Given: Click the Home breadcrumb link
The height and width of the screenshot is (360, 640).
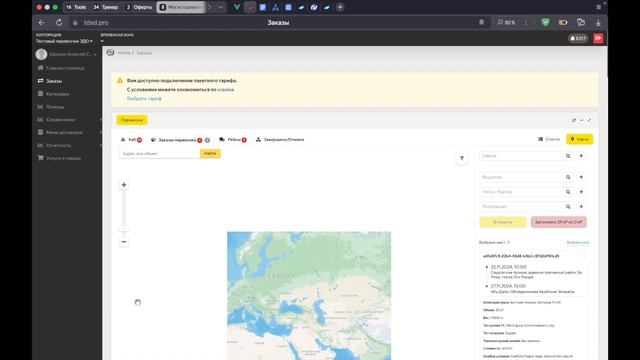Looking at the screenshot, I should (124, 53).
